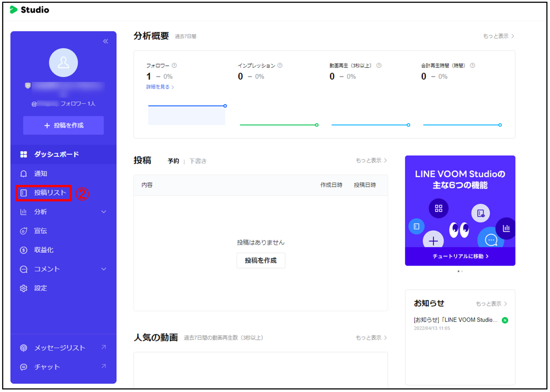Open 宣伝 in the sidebar
This screenshot has height=392, width=550.
pyautogui.click(x=64, y=231)
